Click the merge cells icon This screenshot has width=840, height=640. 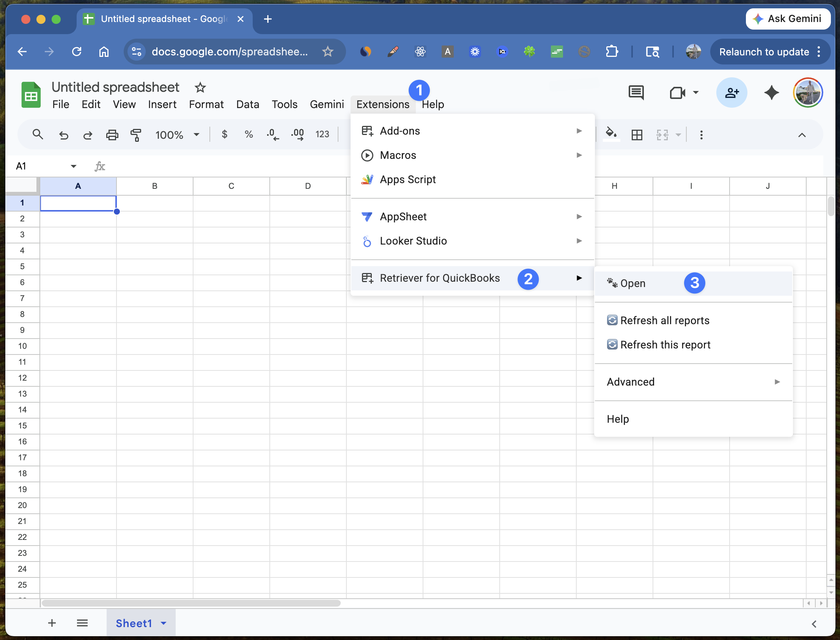click(x=662, y=135)
